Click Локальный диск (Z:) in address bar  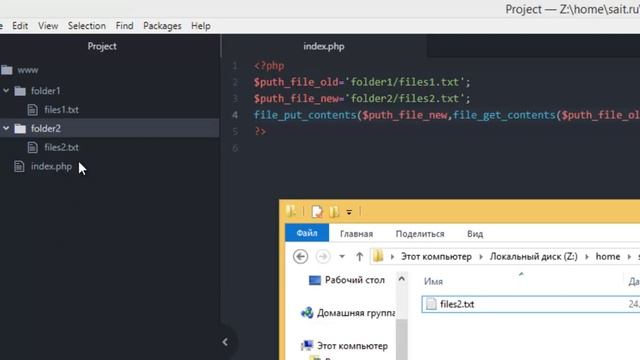(x=533, y=256)
